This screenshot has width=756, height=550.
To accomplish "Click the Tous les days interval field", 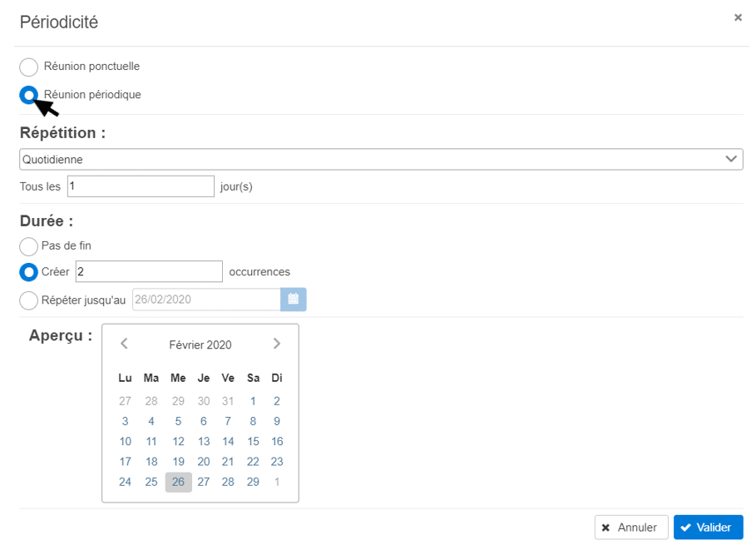I will pyautogui.click(x=141, y=186).
